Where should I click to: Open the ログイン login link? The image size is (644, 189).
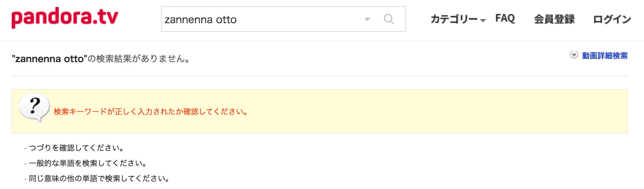pyautogui.click(x=612, y=19)
